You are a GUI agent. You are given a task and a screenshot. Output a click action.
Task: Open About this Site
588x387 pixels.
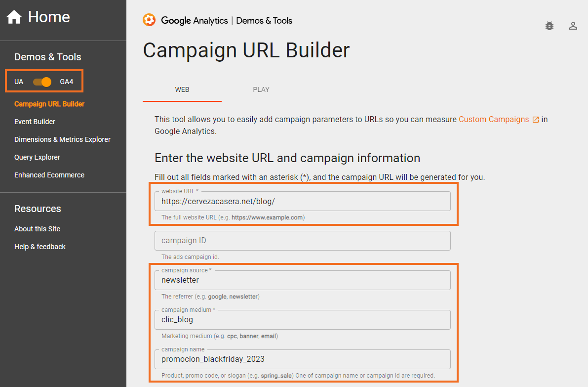click(37, 229)
